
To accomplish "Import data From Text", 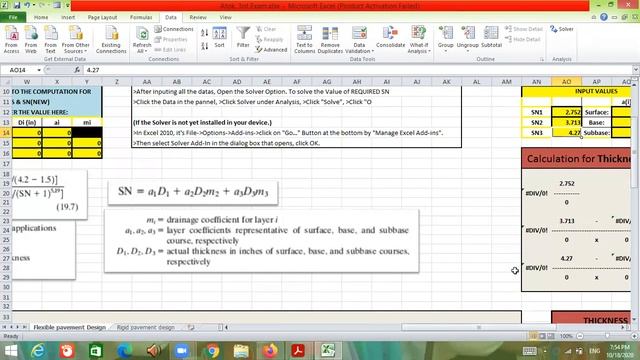I will tap(50, 39).
